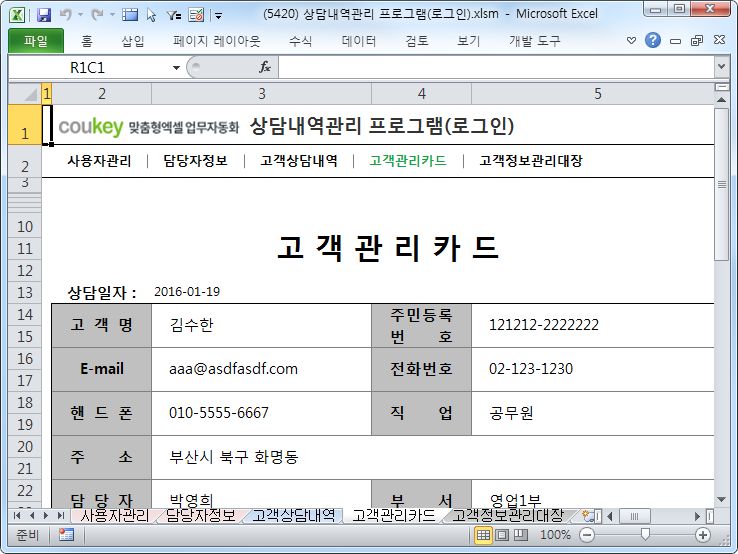The width and height of the screenshot is (738, 554).
Task: Click the cell 121212-2222222
Action: click(x=593, y=325)
